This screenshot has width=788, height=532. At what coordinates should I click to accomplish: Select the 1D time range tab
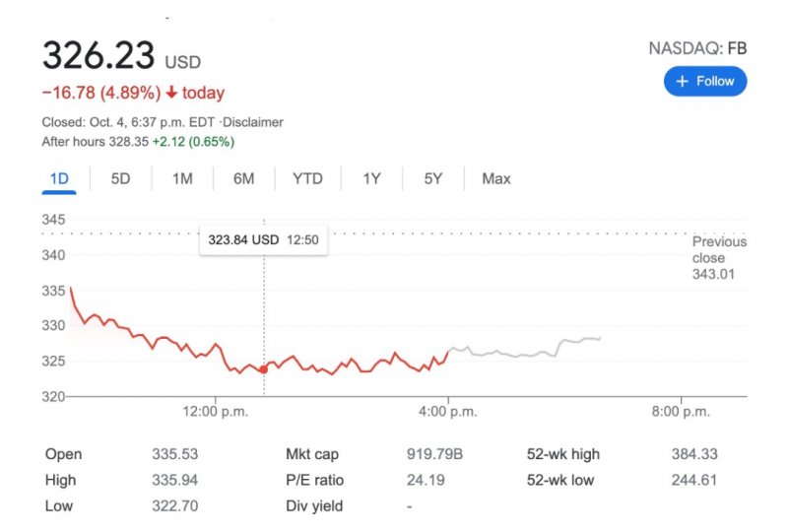pyautogui.click(x=59, y=179)
